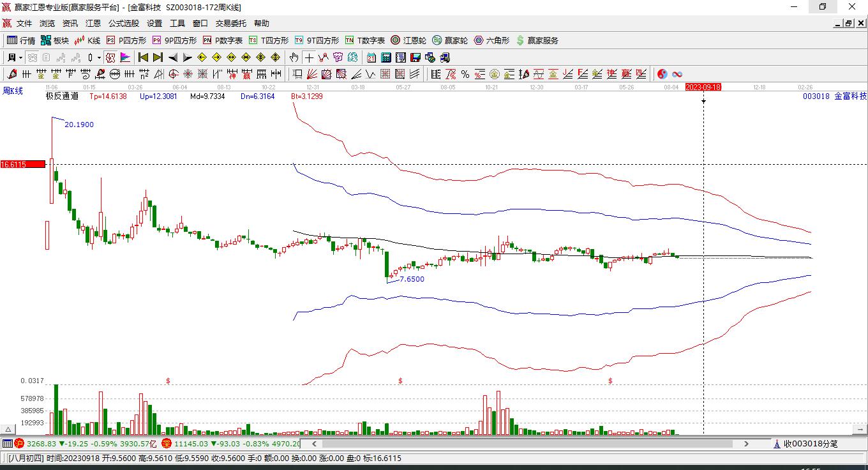Click the 行情 quotes button

(x=21, y=40)
